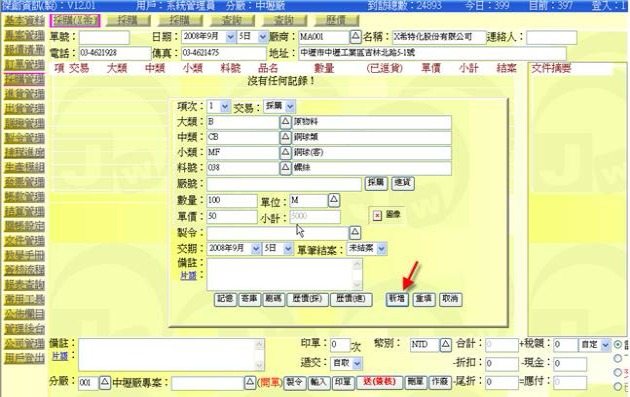Click the 進貨 button beside 廠號 field
This screenshot has height=397, width=630.
click(403, 183)
